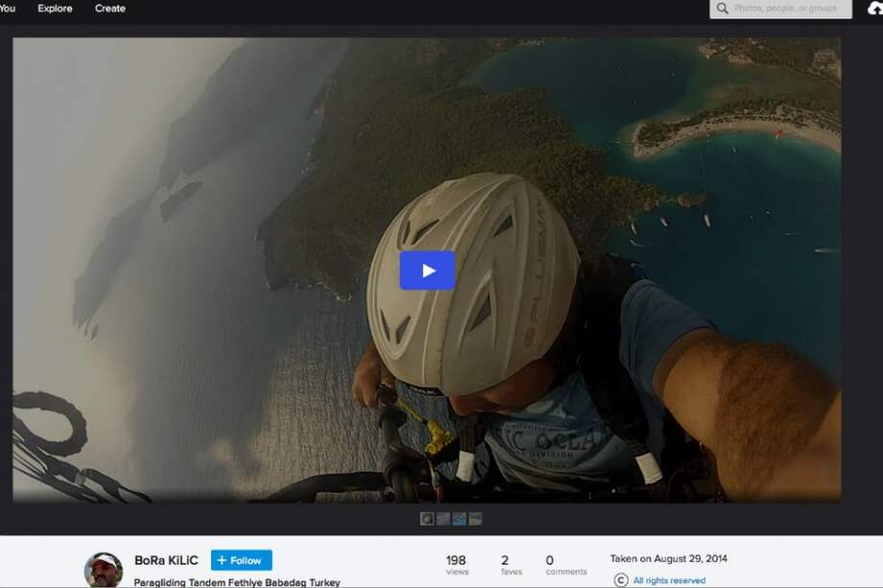Viewport: 883px width, 588px height.
Task: Select the second filmstrip thumbnail
Action: [x=443, y=519]
